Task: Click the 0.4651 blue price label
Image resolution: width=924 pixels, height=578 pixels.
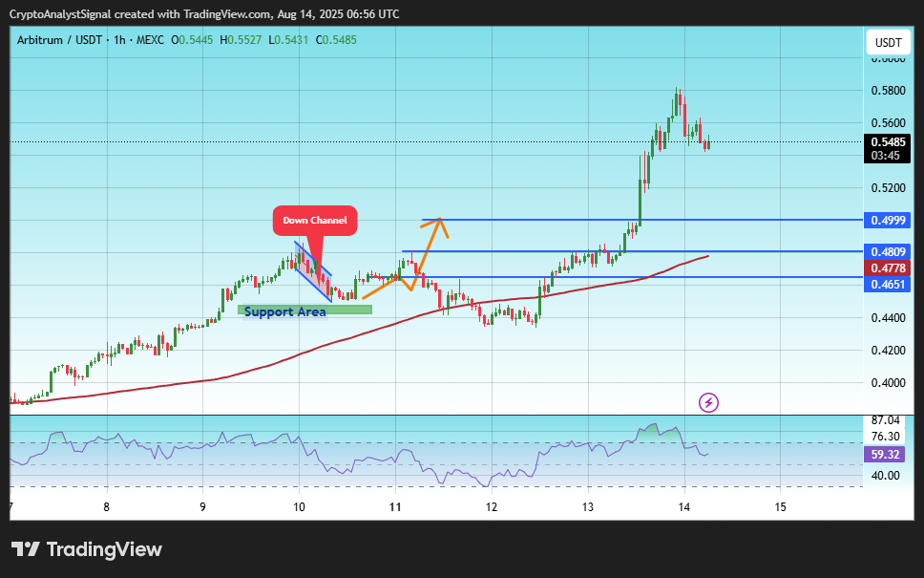Action: pos(888,285)
